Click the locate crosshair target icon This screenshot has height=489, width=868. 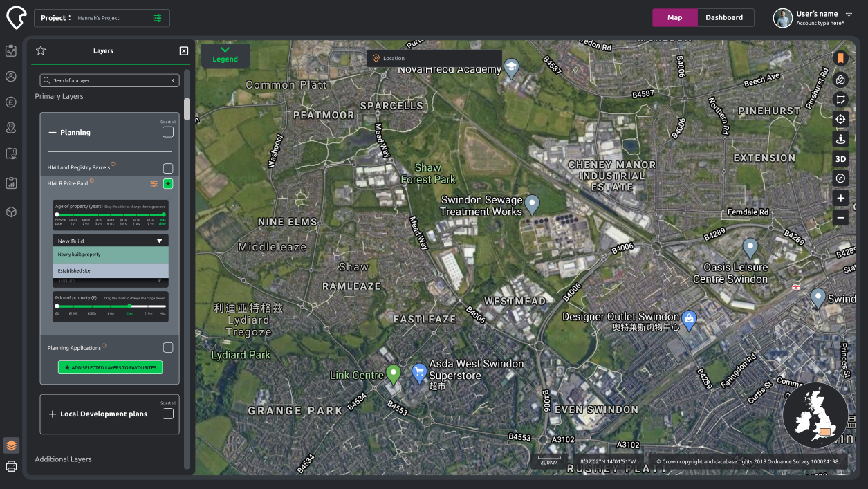840,119
